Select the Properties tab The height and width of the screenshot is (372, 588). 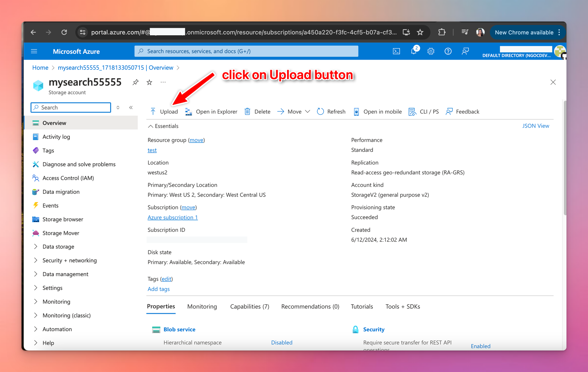161,306
